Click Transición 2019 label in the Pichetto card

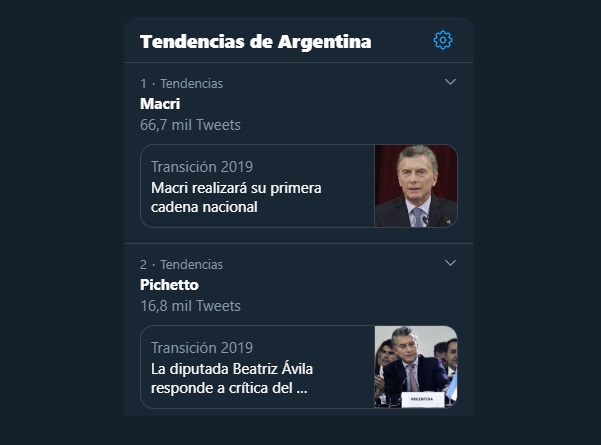201,347
